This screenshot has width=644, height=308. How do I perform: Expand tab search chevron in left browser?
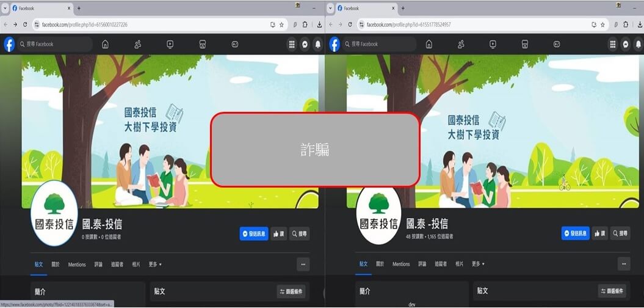(x=5, y=8)
